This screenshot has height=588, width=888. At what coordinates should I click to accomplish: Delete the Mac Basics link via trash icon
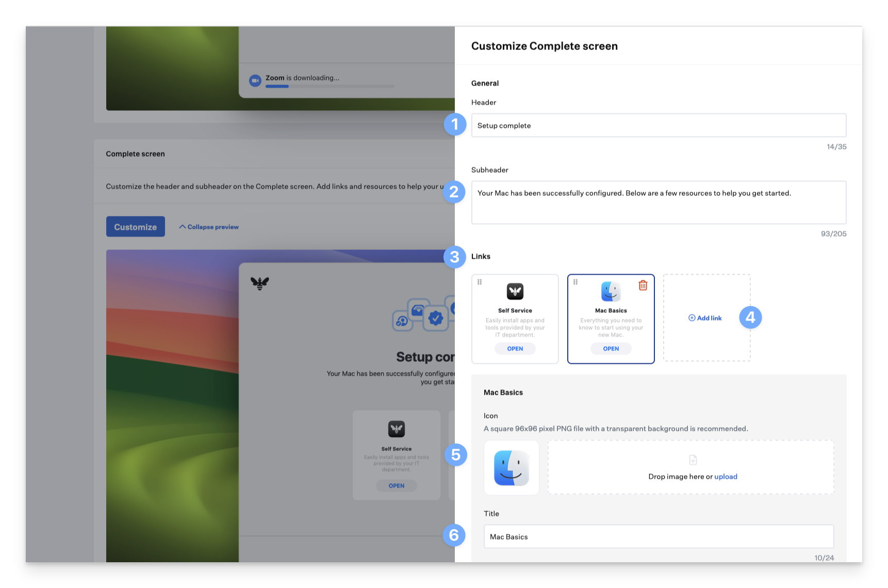point(643,285)
